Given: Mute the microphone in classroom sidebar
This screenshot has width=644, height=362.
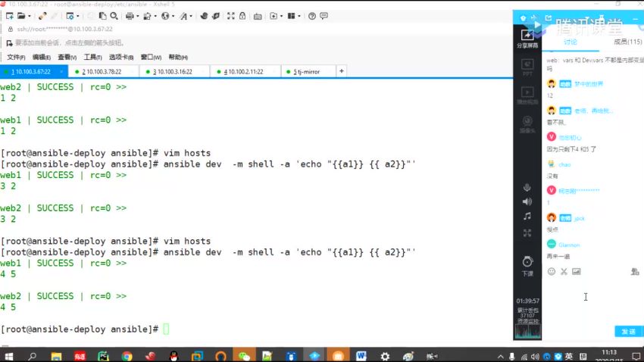Looking at the screenshot, I should pos(527,187).
